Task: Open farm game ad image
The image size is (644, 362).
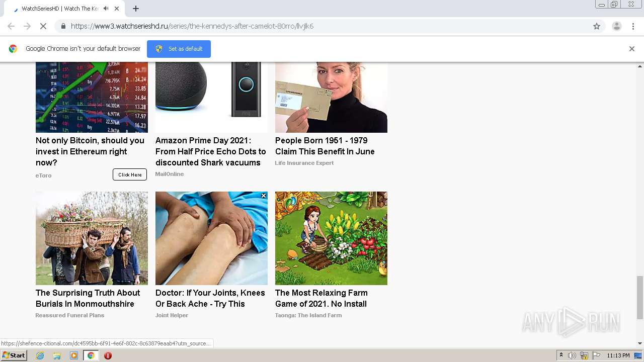Action: (x=331, y=238)
